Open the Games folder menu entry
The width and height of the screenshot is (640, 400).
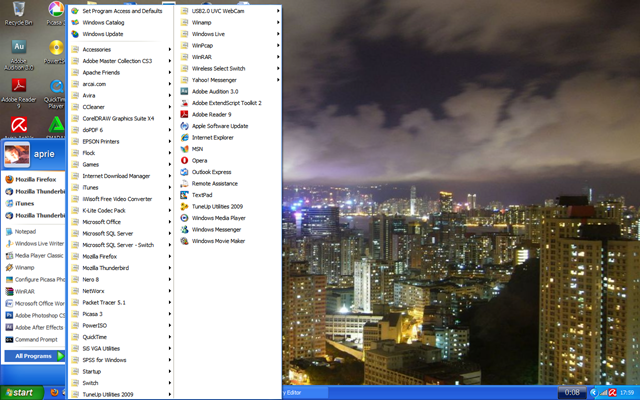coord(121,164)
